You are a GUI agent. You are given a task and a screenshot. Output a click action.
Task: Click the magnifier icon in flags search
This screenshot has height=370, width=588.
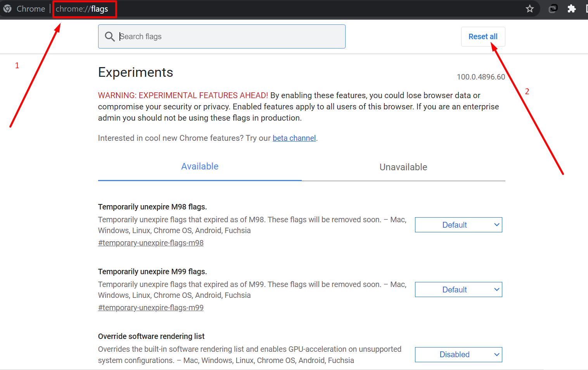click(x=110, y=36)
